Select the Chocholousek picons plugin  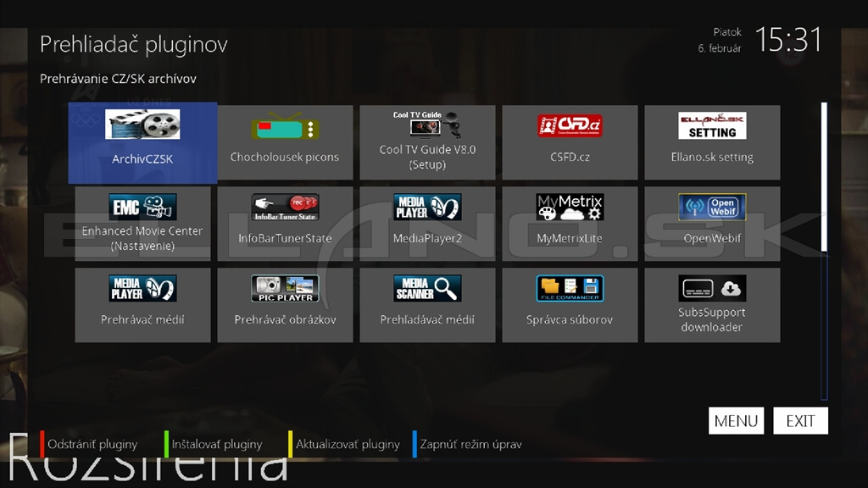tap(285, 142)
